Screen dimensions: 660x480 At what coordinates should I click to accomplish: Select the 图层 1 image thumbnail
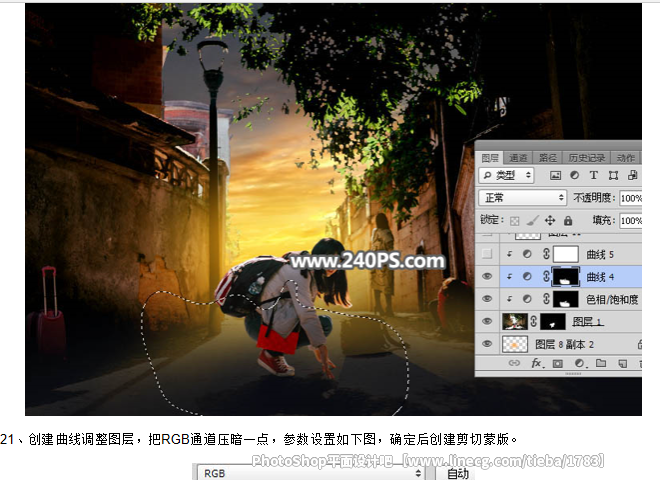(x=514, y=321)
